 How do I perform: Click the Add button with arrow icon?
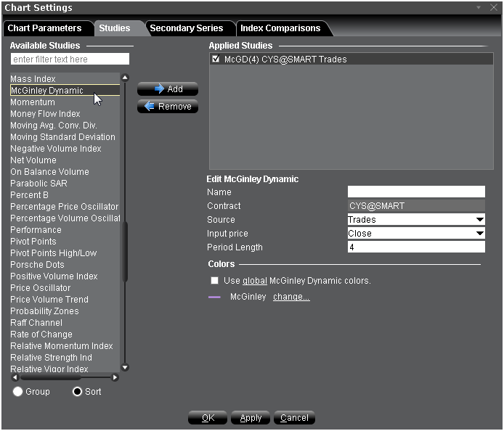point(167,89)
